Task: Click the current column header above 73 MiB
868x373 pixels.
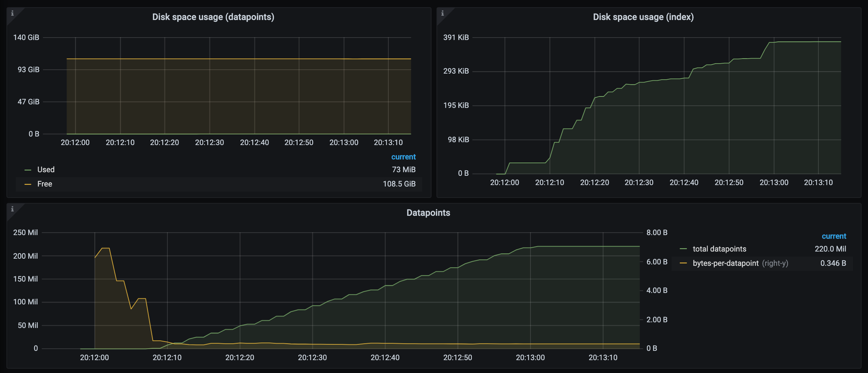Action: 403,156
